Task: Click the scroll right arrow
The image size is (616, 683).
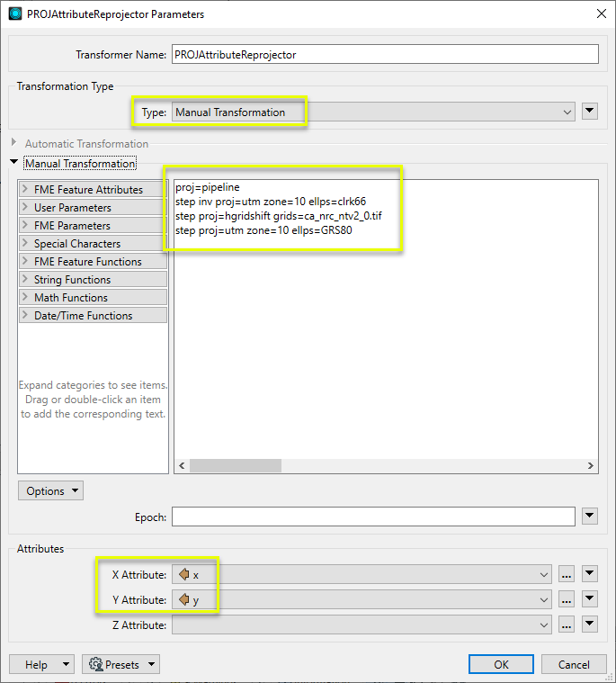Action: [590, 465]
